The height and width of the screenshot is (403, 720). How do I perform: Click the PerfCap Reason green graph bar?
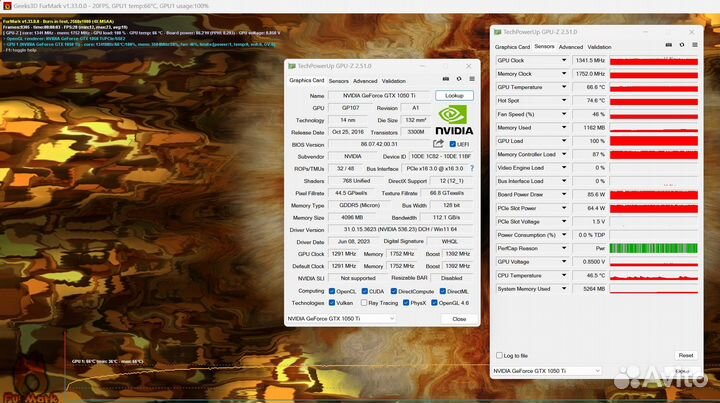[x=654, y=248]
